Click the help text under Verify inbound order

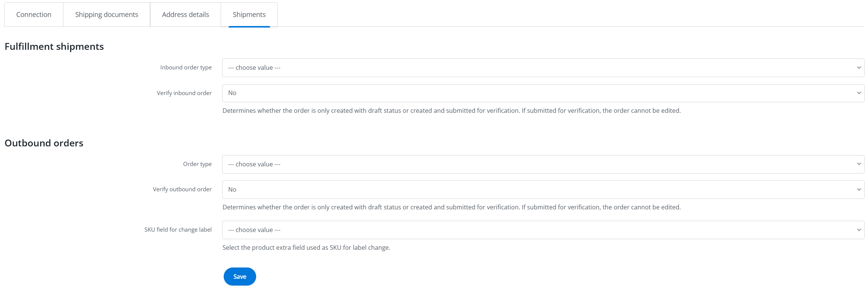click(x=451, y=111)
